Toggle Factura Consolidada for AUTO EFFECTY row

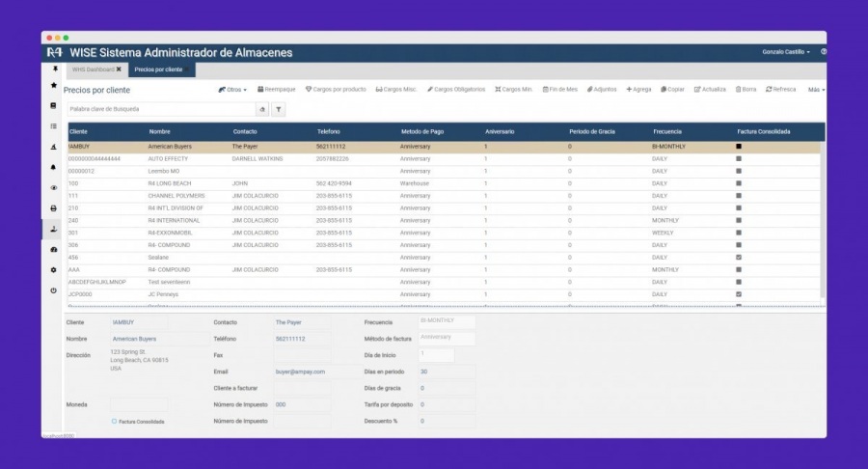pyautogui.click(x=739, y=159)
